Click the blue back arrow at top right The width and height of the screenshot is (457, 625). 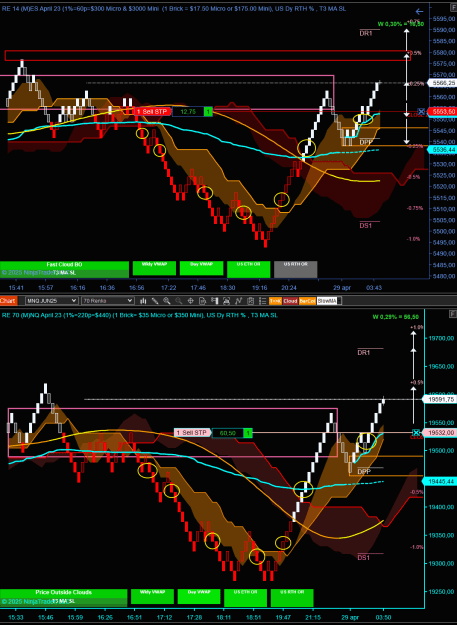click(419, 12)
